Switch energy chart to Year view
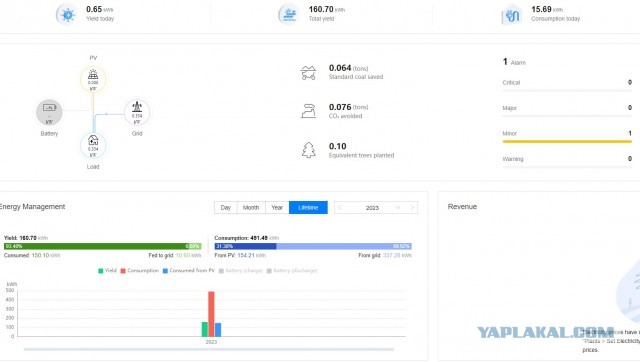This screenshot has width=640, height=362. 277,207
